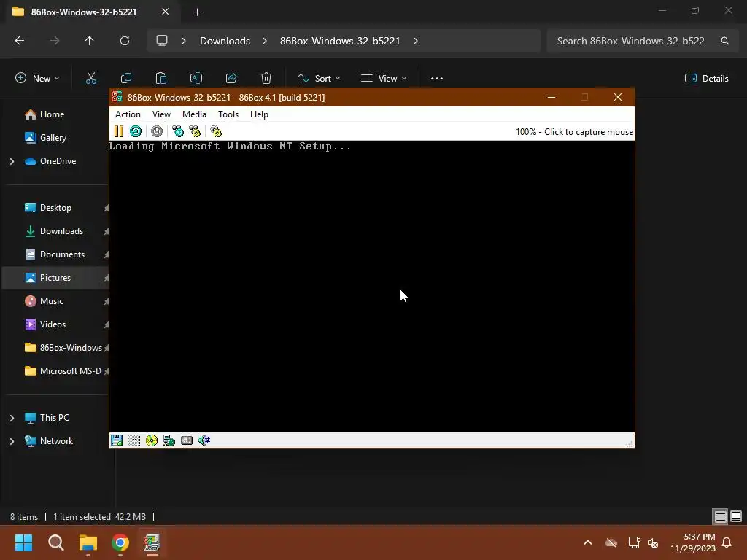Go up one folder level
This screenshot has height=560, width=747.
point(89,41)
